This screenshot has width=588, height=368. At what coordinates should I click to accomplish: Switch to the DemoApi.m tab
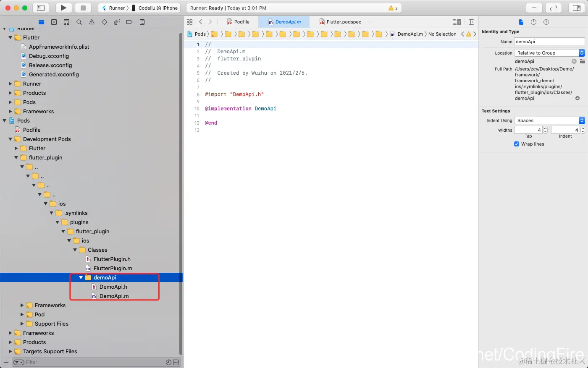284,22
